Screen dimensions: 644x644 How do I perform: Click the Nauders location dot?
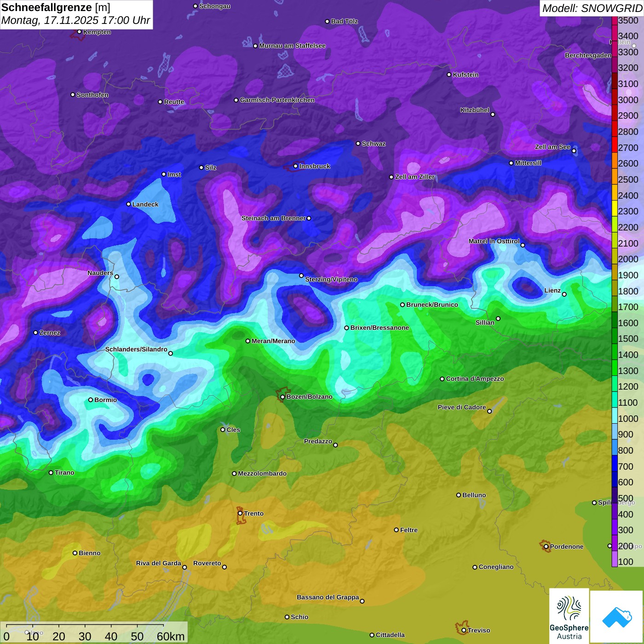pos(117,277)
